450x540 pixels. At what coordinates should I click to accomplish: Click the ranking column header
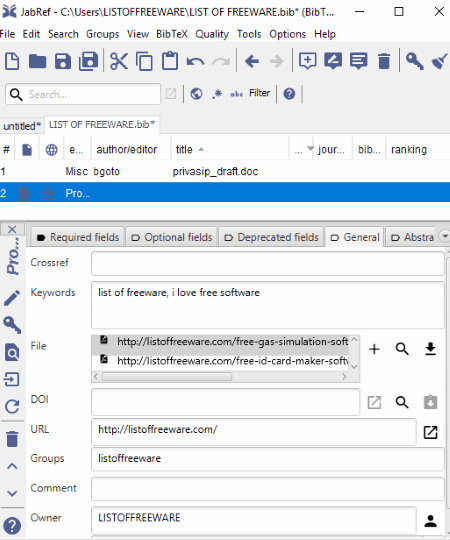418,149
